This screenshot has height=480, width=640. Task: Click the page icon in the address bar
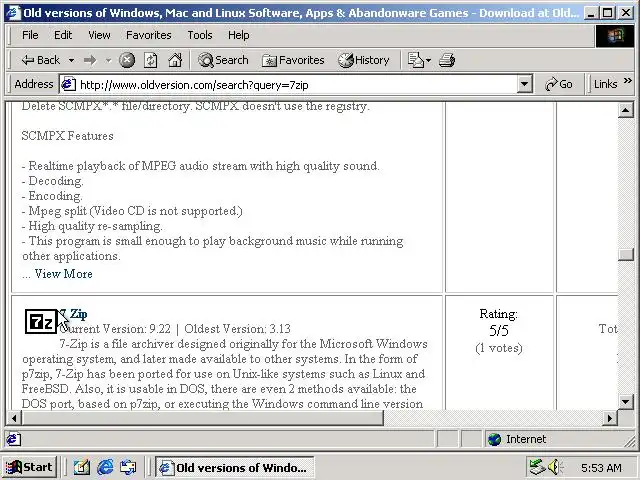pyautogui.click(x=68, y=84)
